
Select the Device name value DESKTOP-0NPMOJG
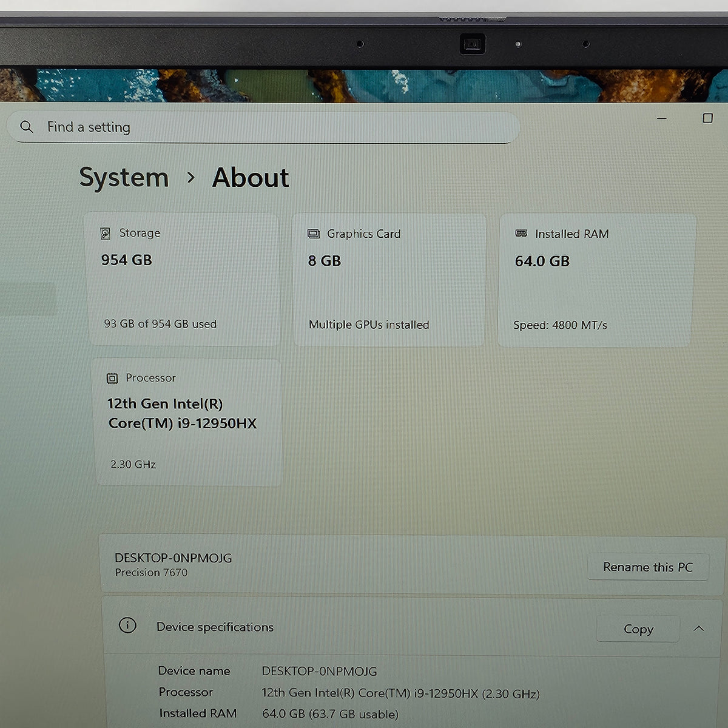pos(319,672)
